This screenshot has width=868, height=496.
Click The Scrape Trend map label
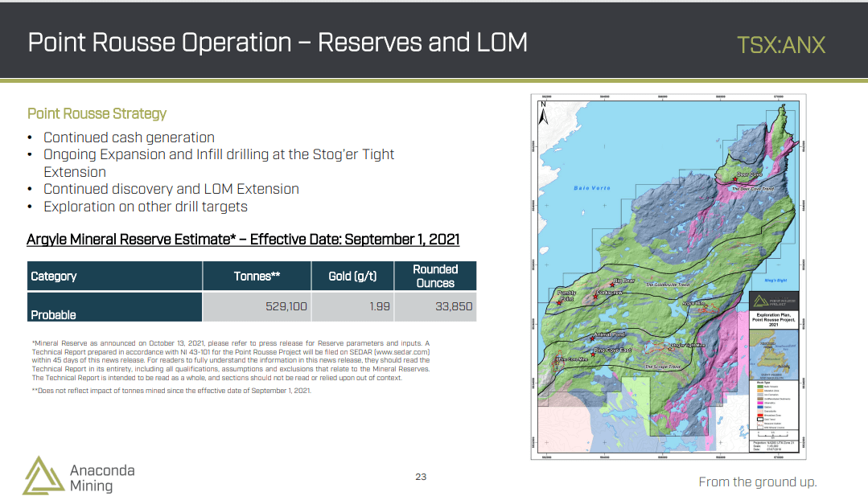point(663,367)
